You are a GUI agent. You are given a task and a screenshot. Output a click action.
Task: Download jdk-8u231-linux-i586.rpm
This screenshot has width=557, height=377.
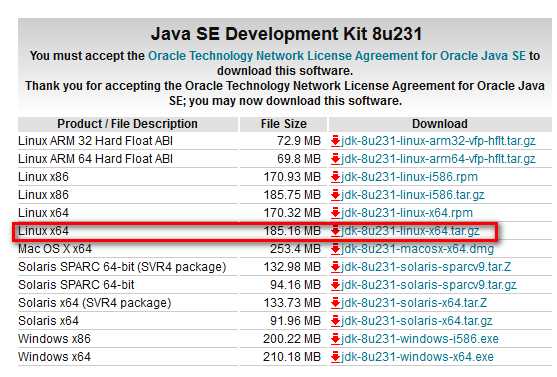tap(409, 177)
